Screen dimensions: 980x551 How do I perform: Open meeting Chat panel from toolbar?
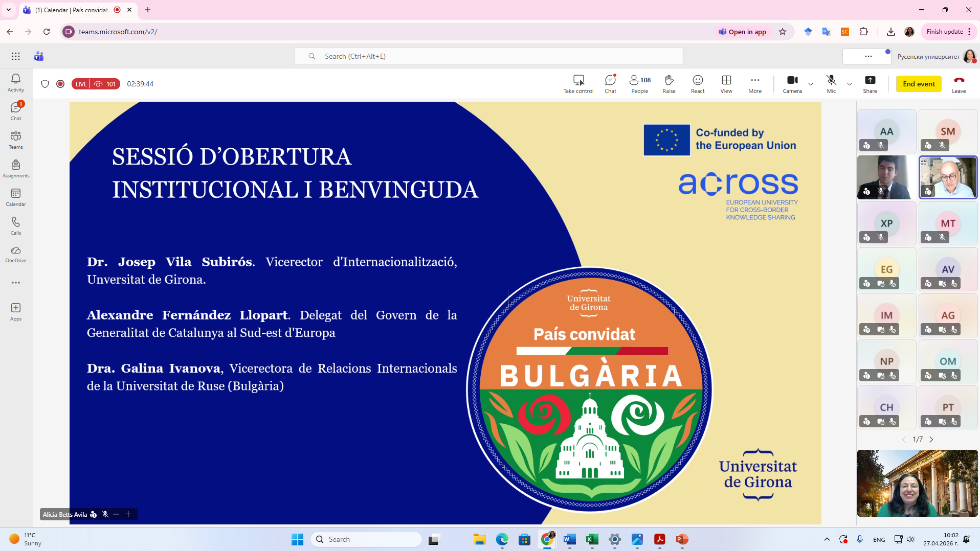[610, 84]
